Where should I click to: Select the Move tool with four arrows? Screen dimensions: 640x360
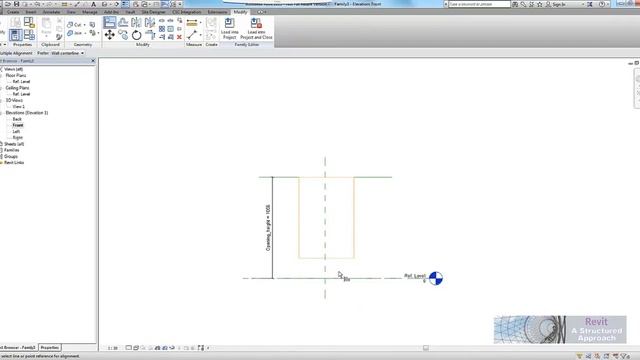tap(109, 35)
